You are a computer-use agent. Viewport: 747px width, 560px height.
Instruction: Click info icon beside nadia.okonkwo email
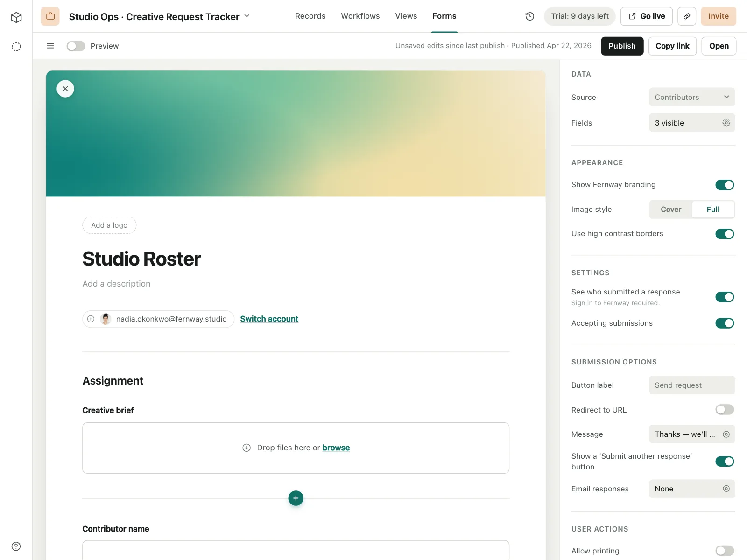[x=91, y=319]
